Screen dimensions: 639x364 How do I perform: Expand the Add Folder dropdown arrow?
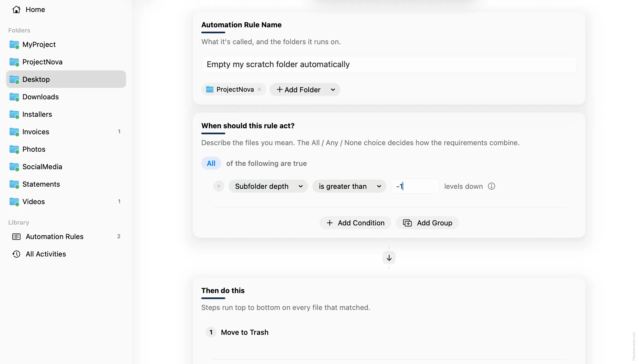pos(333,89)
